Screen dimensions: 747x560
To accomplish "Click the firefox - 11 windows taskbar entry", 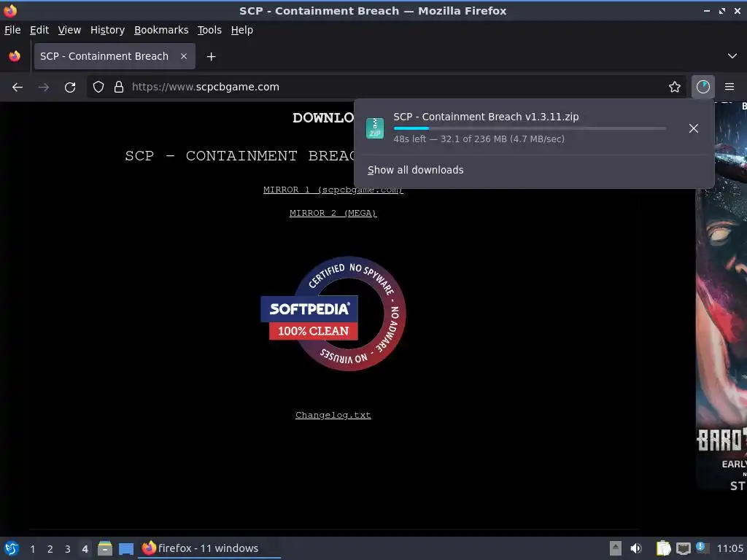I will point(209,548).
